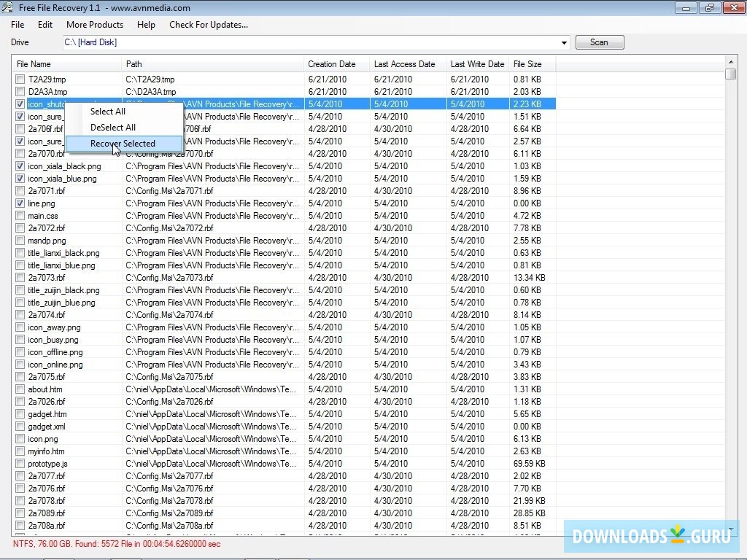Enable the checkbox for 2a7072.rbf
747x560 pixels.
(20, 228)
